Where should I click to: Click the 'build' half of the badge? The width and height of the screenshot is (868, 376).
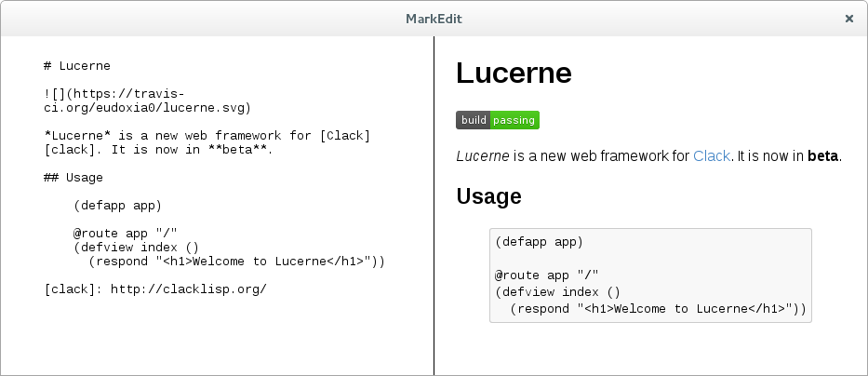[474, 120]
